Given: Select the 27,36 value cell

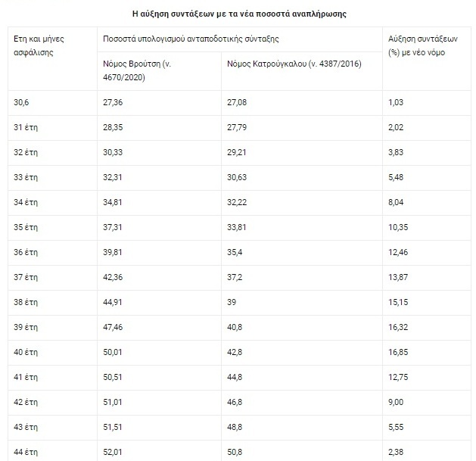Looking at the screenshot, I should 114,101.
